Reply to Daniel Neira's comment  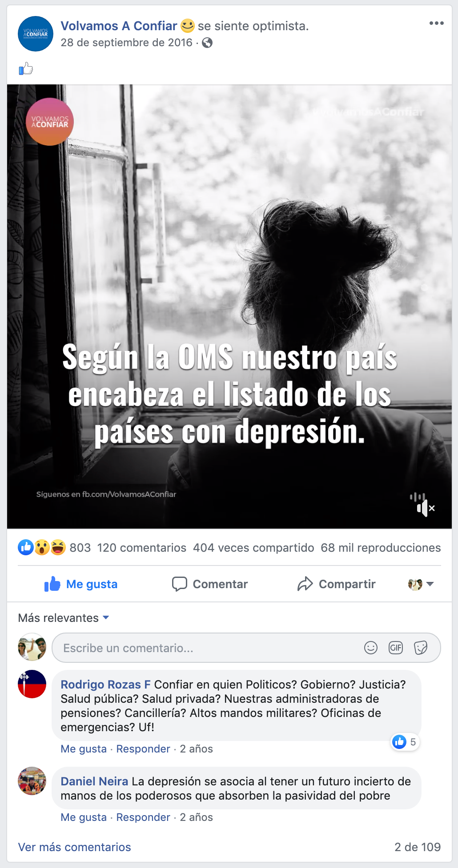pos(143,817)
